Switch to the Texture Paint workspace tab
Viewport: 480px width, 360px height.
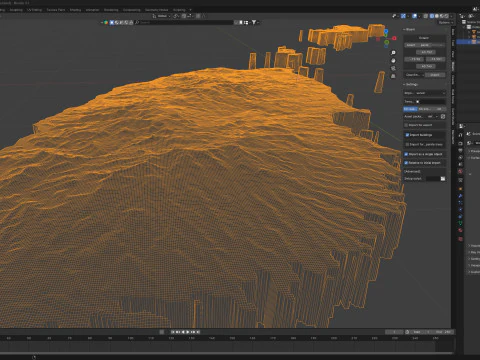tap(56, 10)
